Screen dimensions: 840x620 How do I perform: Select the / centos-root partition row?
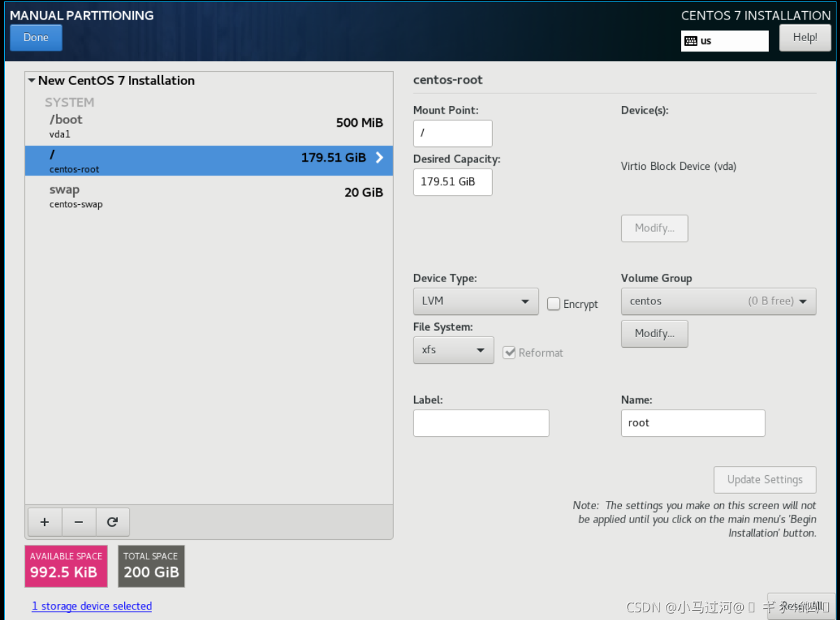tap(208, 160)
